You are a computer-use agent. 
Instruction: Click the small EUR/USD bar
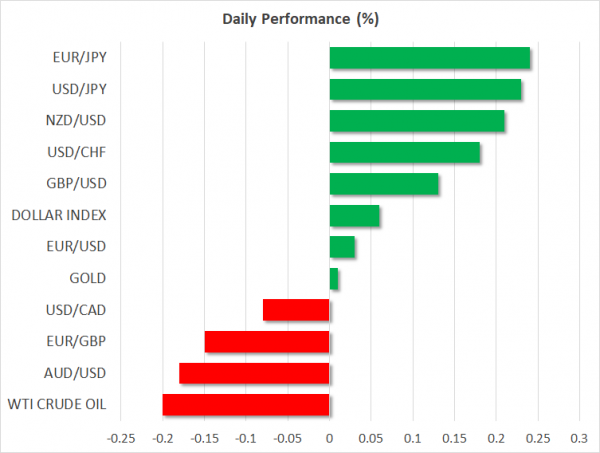pyautogui.click(x=342, y=247)
